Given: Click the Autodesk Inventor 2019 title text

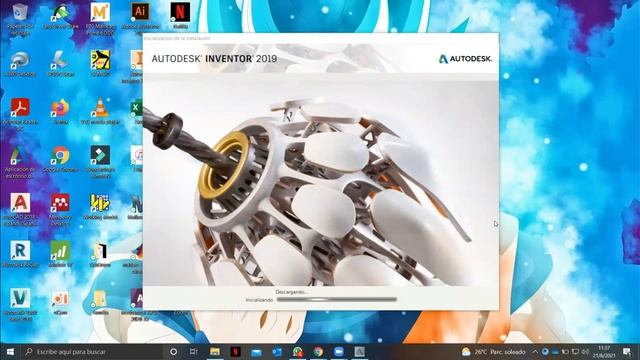Looking at the screenshot, I should [214, 59].
